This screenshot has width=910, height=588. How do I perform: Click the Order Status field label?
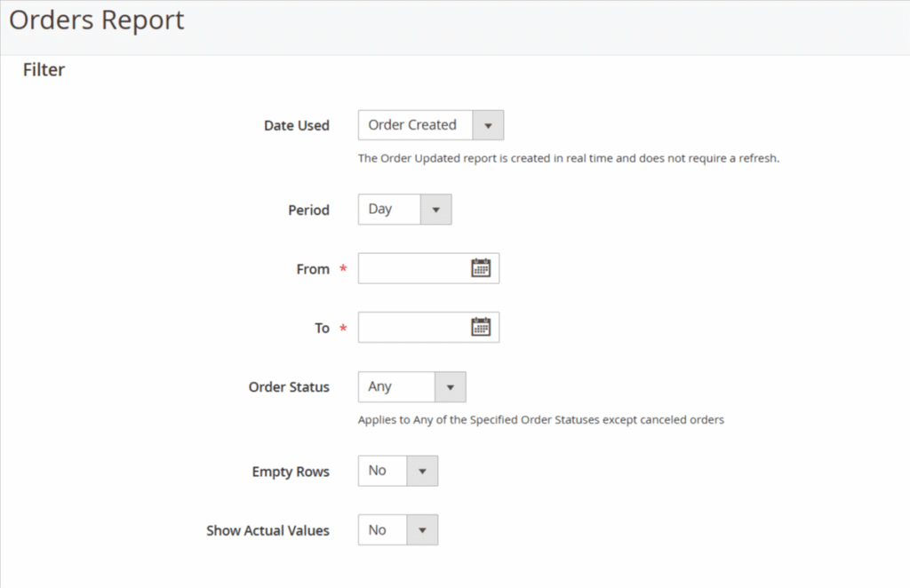tap(289, 388)
